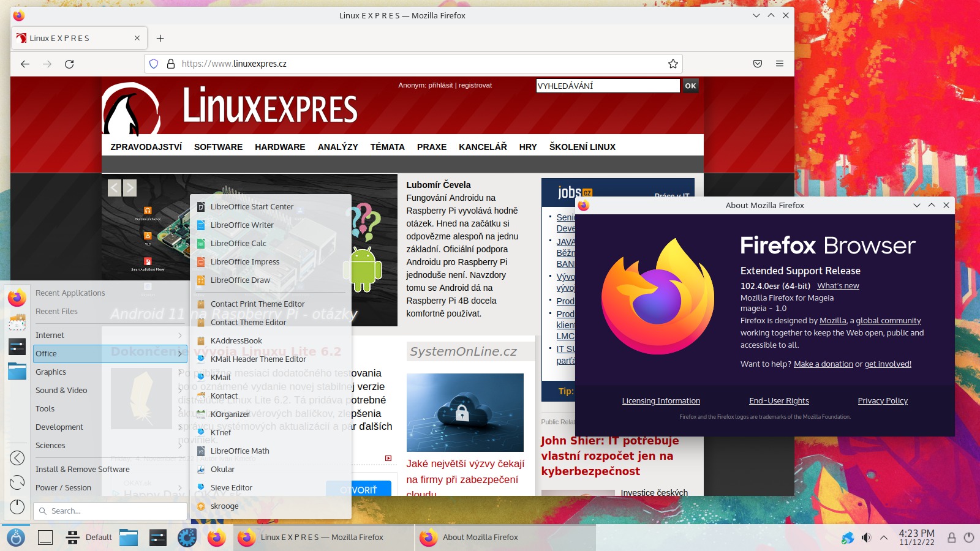This screenshot has height=551, width=980.
Task: Click the LibreOffice Math icon
Action: (201, 451)
